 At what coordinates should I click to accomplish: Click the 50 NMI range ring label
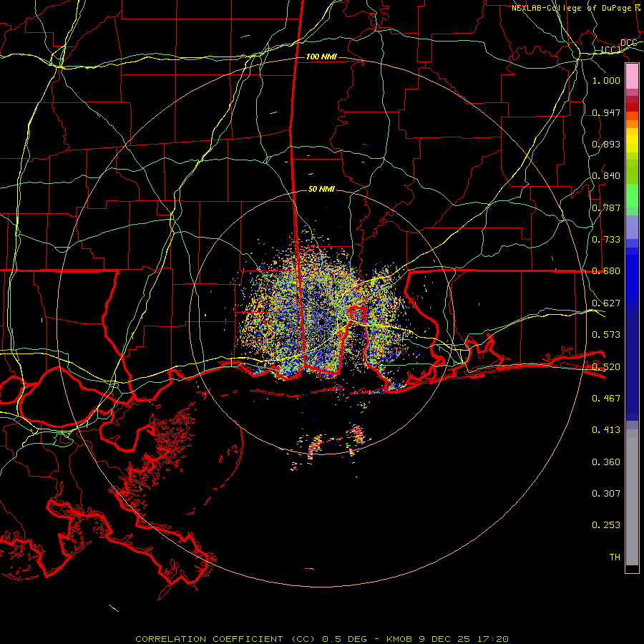(x=321, y=189)
